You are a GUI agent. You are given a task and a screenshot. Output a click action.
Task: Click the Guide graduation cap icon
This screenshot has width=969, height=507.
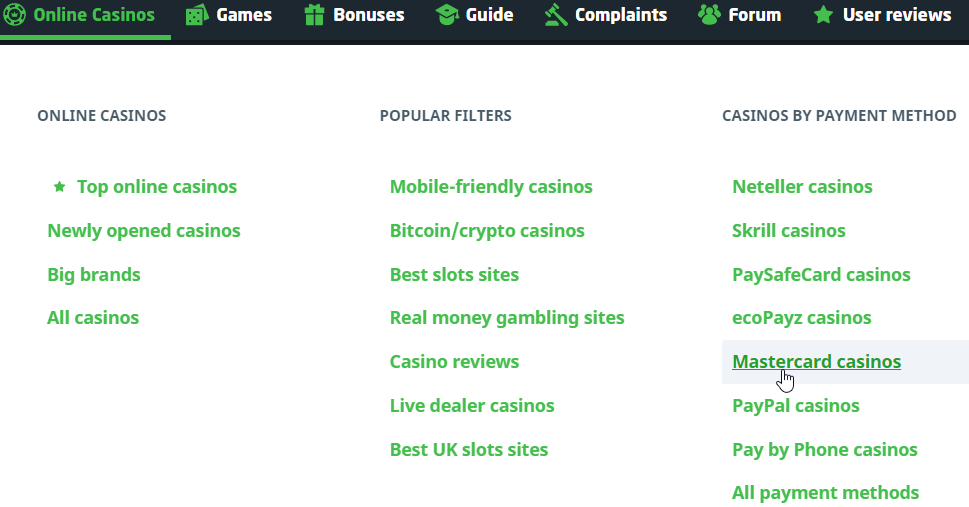[447, 15]
